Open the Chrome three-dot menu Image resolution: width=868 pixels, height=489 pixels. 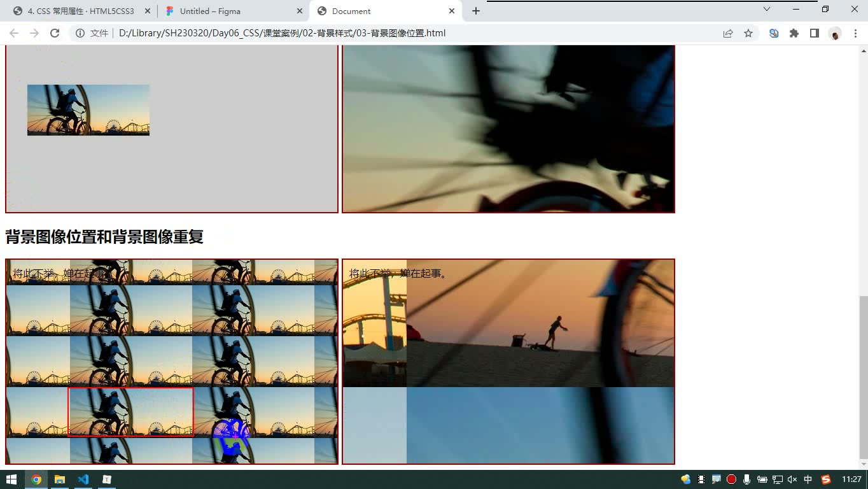(855, 33)
